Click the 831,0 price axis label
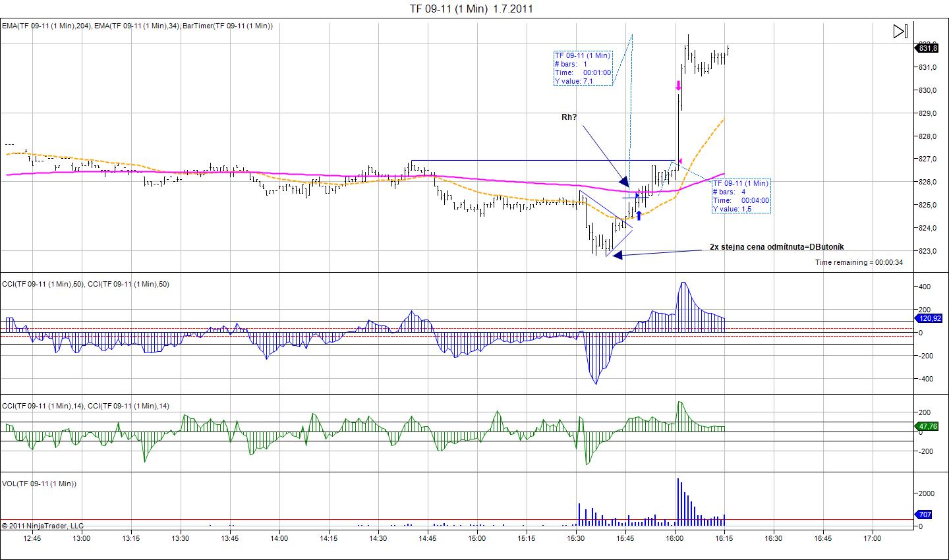 tap(928, 67)
